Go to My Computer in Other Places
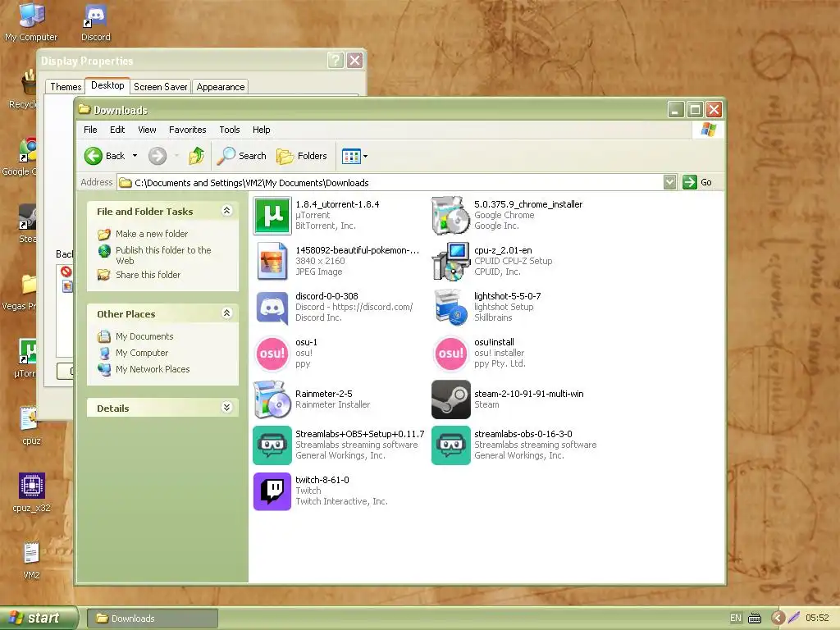Viewport: 840px width, 630px height. (x=142, y=353)
